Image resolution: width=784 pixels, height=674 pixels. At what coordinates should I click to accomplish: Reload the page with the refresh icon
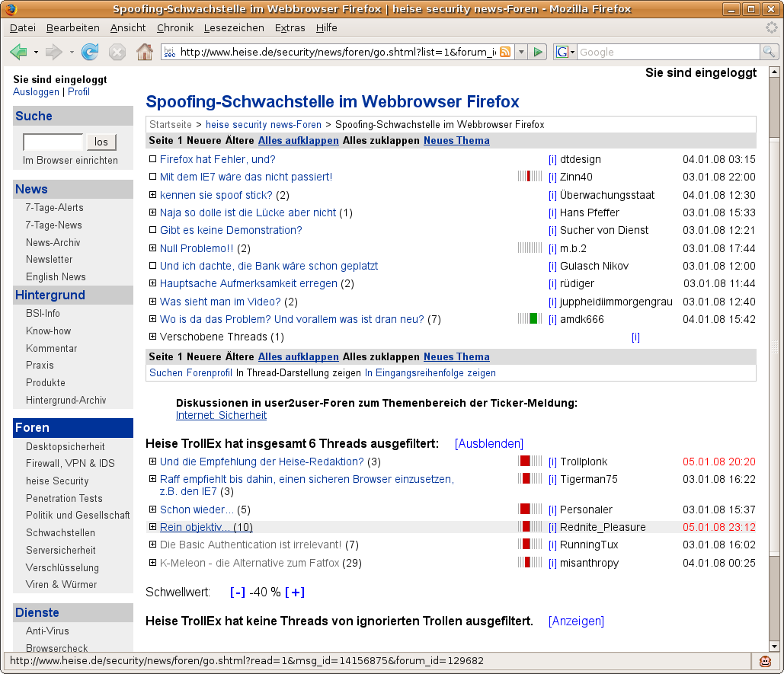click(x=90, y=52)
